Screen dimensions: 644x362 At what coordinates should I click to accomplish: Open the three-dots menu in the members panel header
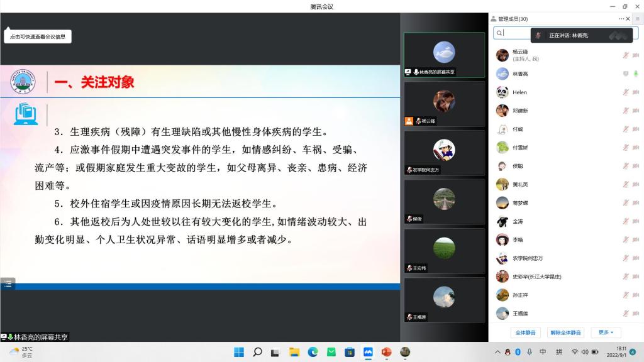coord(621,19)
